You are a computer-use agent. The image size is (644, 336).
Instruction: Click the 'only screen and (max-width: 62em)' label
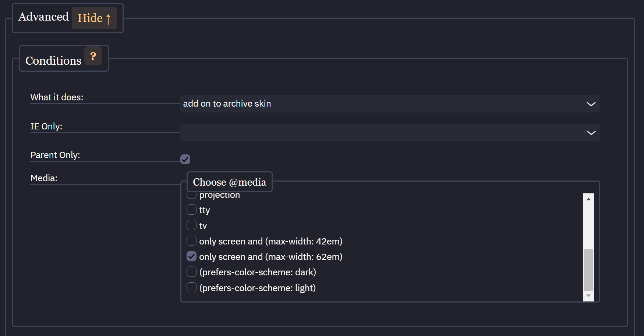click(x=270, y=257)
